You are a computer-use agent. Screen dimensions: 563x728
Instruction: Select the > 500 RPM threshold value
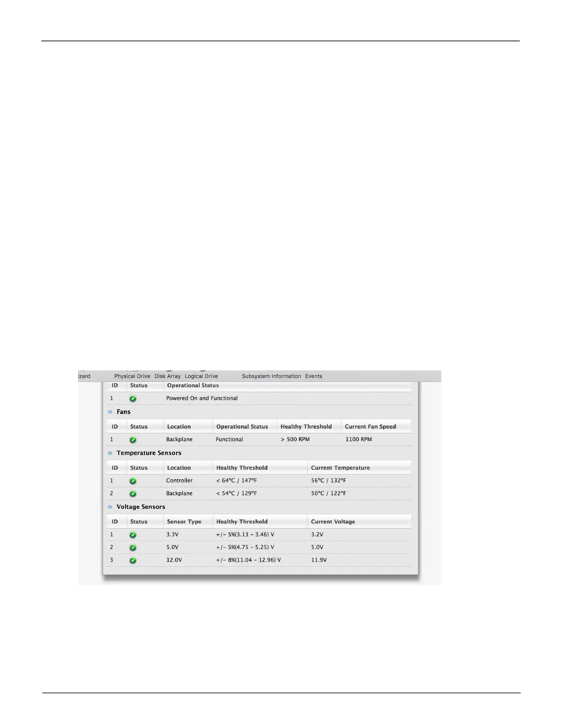coord(295,439)
